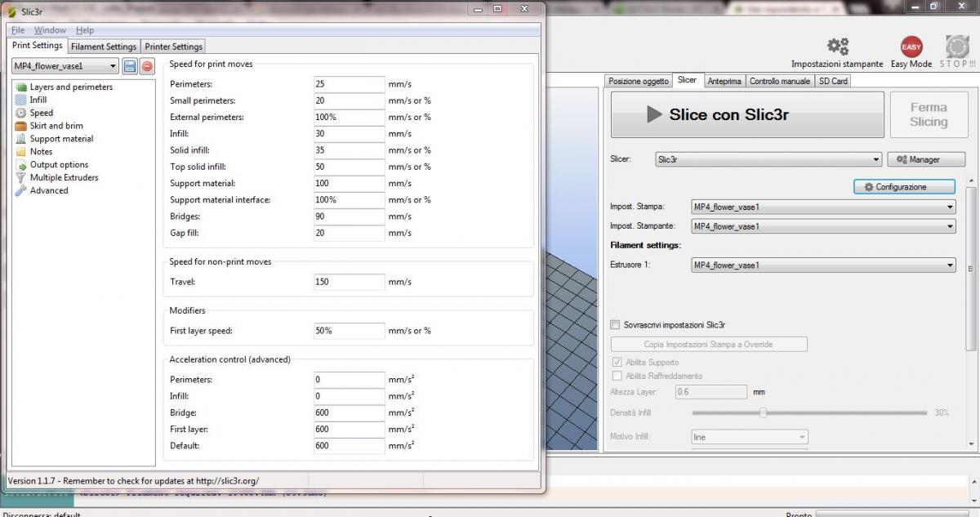Open Multiple Extruders settings
980x517 pixels.
64,177
